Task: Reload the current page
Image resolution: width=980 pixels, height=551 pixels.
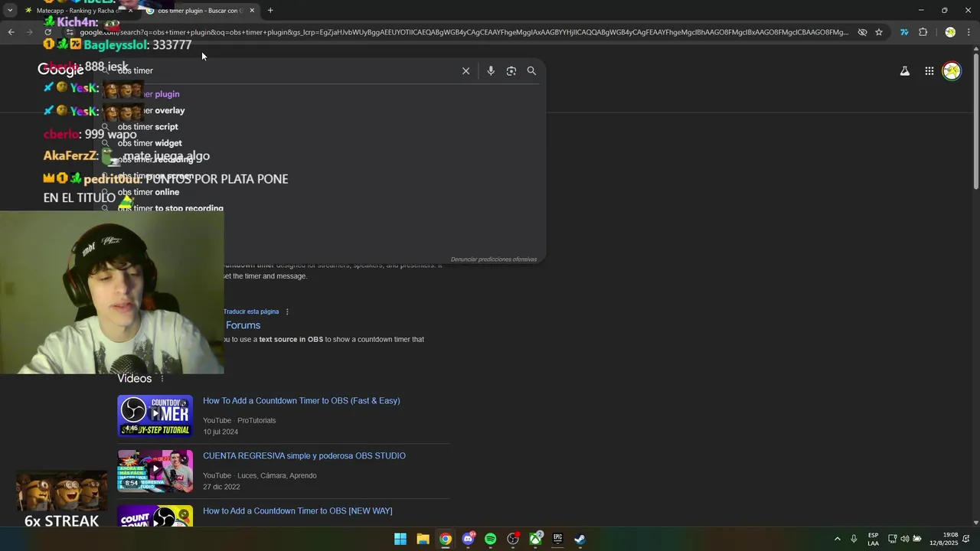Action: 48,32
